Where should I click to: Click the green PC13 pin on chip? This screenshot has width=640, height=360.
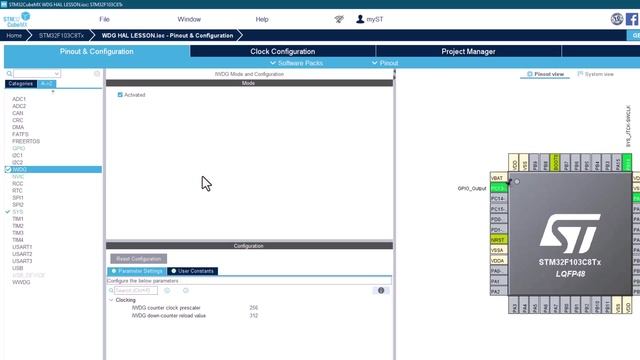(498, 188)
